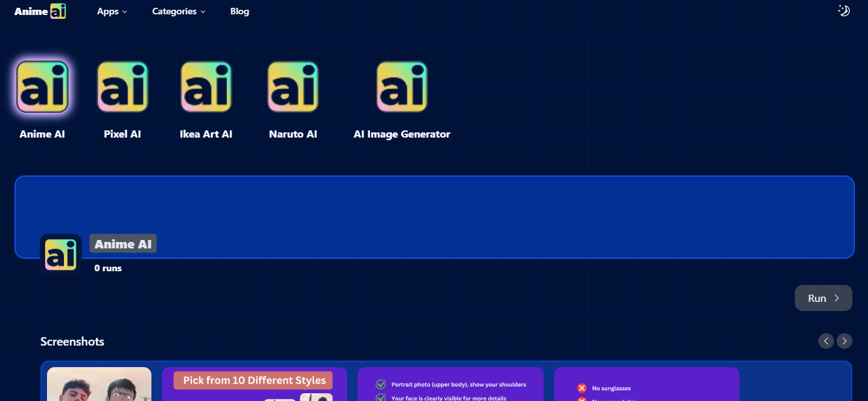Select the Naruto AI app icon

293,87
